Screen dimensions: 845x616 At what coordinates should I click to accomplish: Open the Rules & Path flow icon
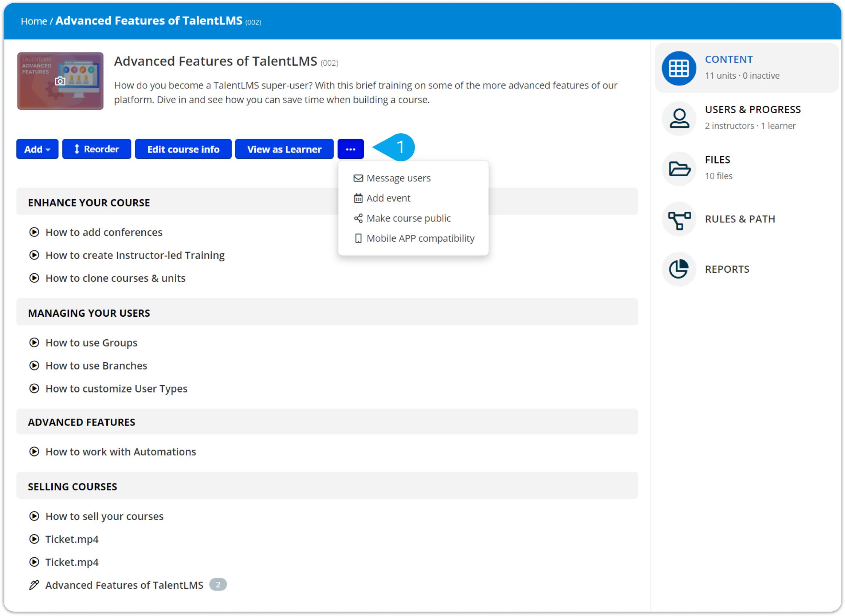(x=679, y=219)
